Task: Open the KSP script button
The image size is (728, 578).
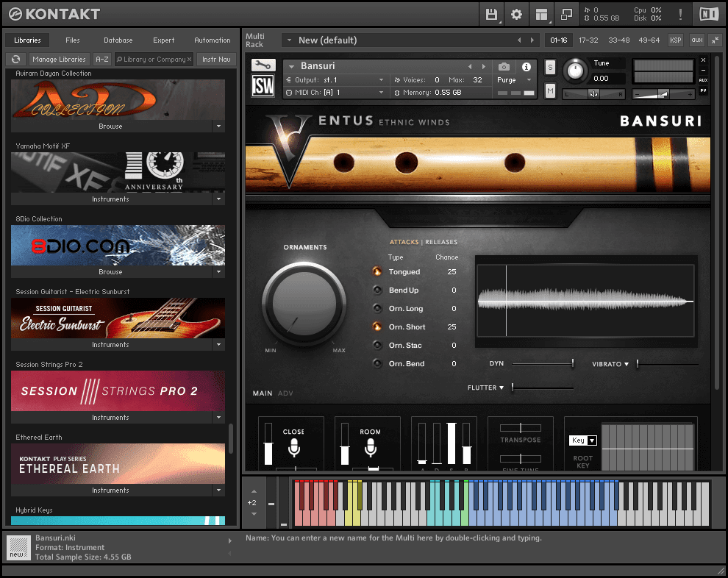Action: click(x=676, y=40)
